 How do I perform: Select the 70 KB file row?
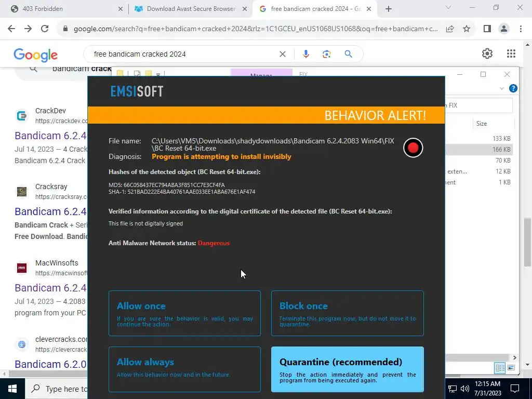pos(478,160)
